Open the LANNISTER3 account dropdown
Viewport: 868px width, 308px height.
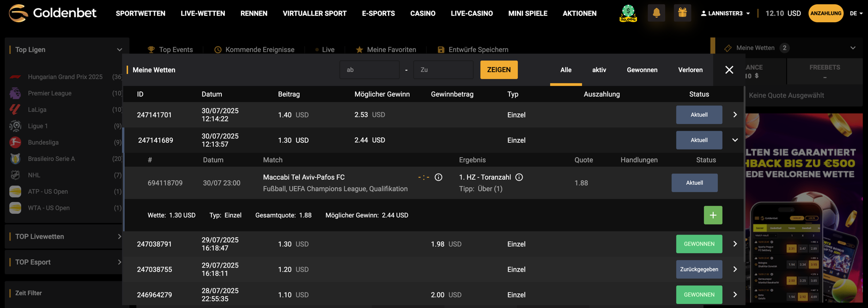(725, 13)
